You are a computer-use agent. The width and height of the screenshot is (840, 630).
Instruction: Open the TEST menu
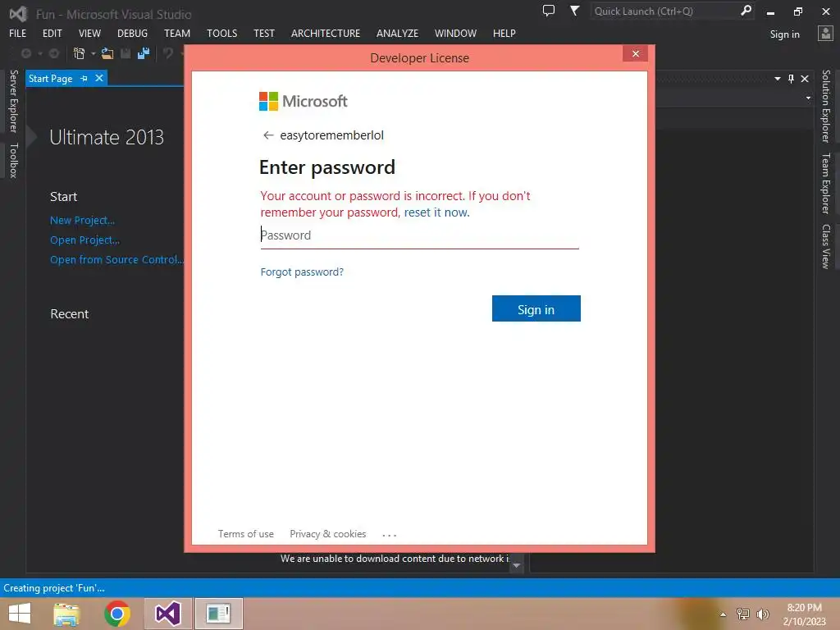pos(263,33)
